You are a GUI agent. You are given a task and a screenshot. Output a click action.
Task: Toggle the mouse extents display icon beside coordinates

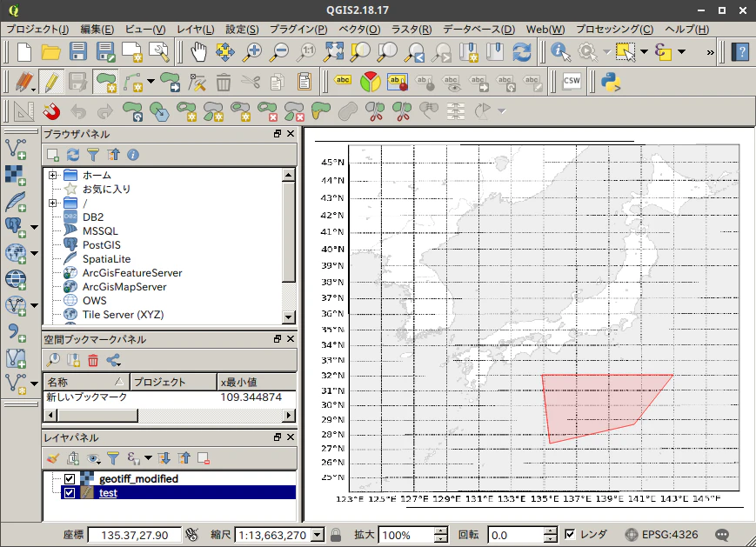[192, 535]
